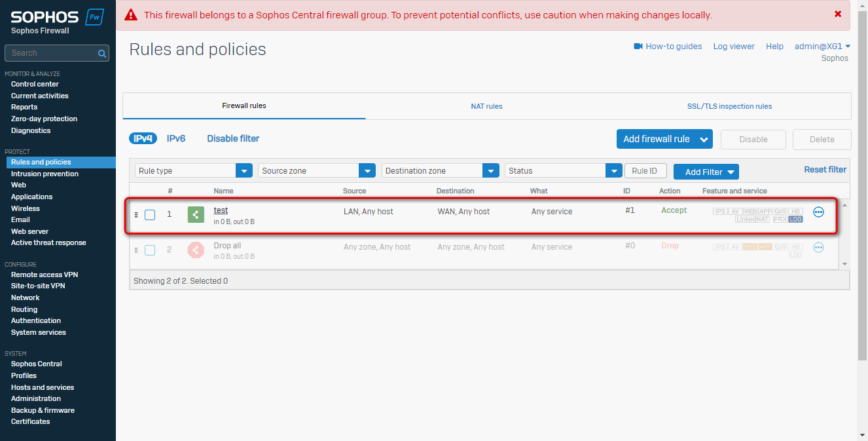
Task: Click the Destination column header
Action: [x=455, y=191]
